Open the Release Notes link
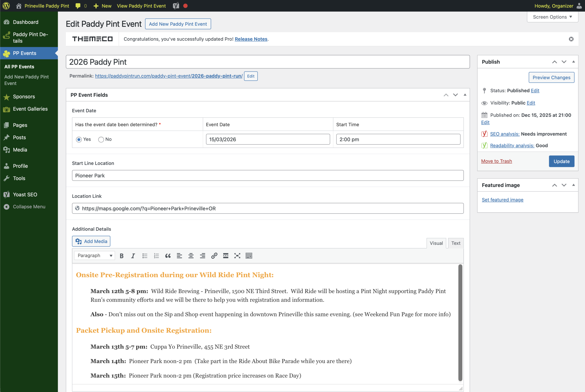This screenshot has height=392, width=585. [x=251, y=39]
